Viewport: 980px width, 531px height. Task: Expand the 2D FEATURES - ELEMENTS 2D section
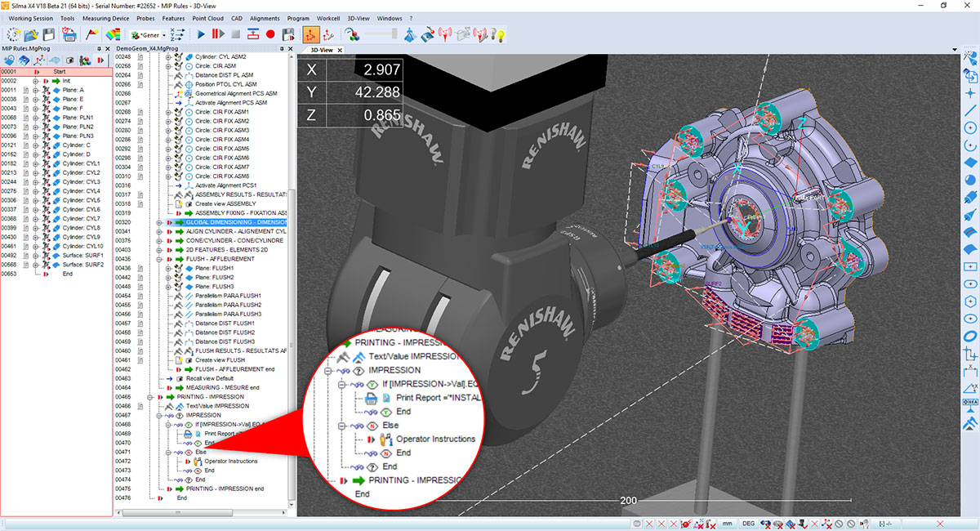[159, 249]
